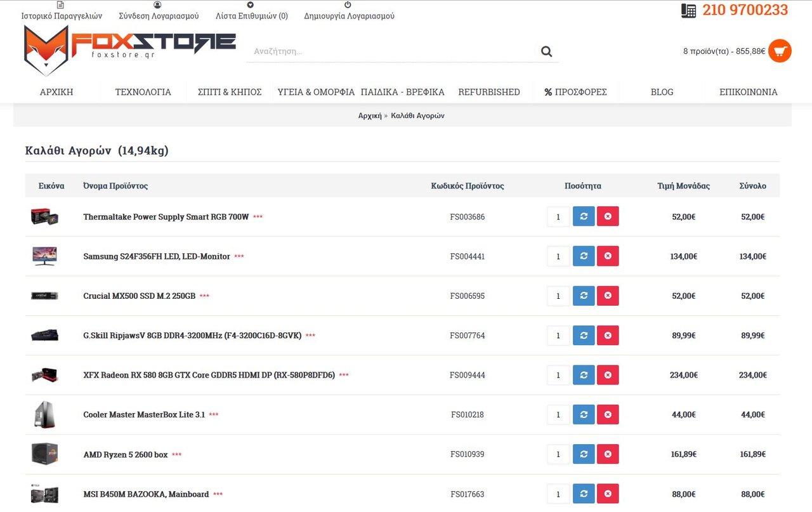Remove MSI B450M BAZOOKA from cart
812x512 pixels.
(608, 494)
